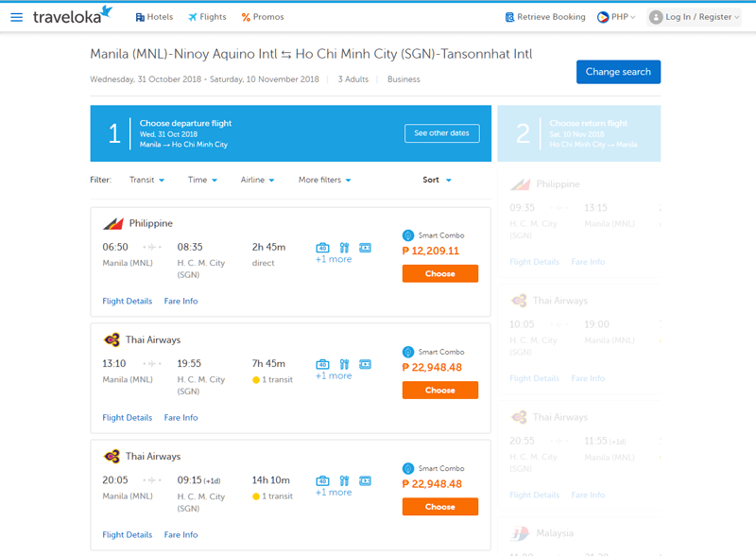
Task: Expand the Airline filter dropdown
Action: click(x=257, y=180)
